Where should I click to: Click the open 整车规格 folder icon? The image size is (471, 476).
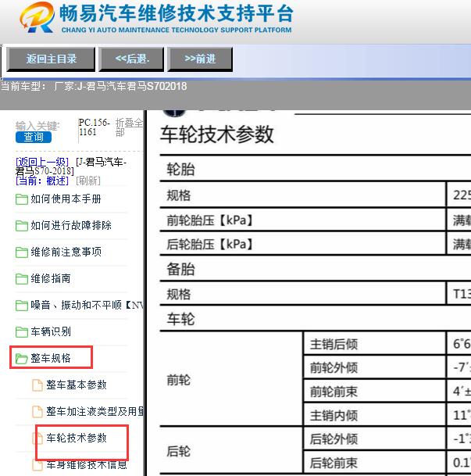pos(22,359)
